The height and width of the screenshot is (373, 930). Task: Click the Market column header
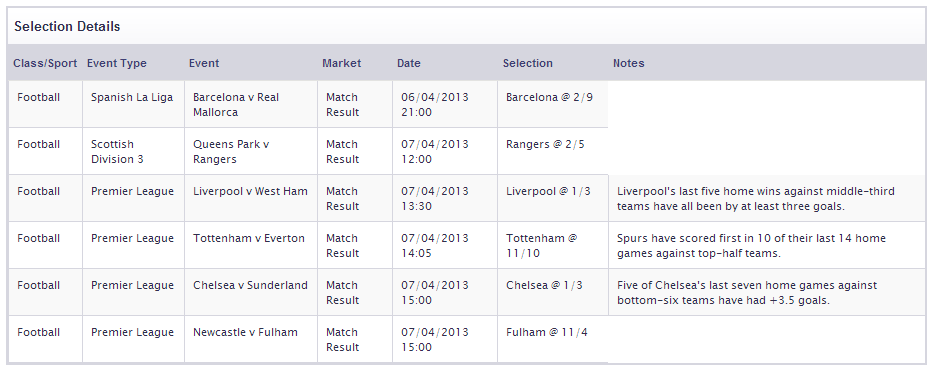click(x=342, y=63)
